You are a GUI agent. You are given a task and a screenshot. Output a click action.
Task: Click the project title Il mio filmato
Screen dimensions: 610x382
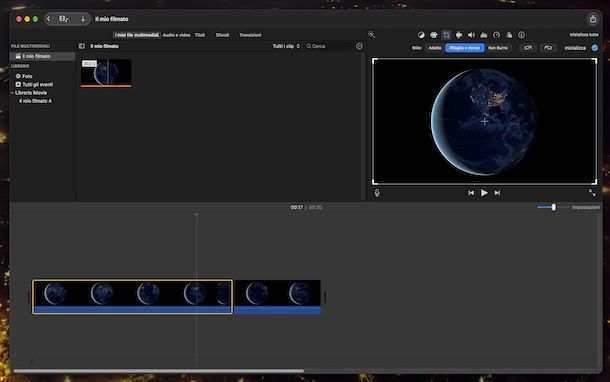[x=112, y=19]
